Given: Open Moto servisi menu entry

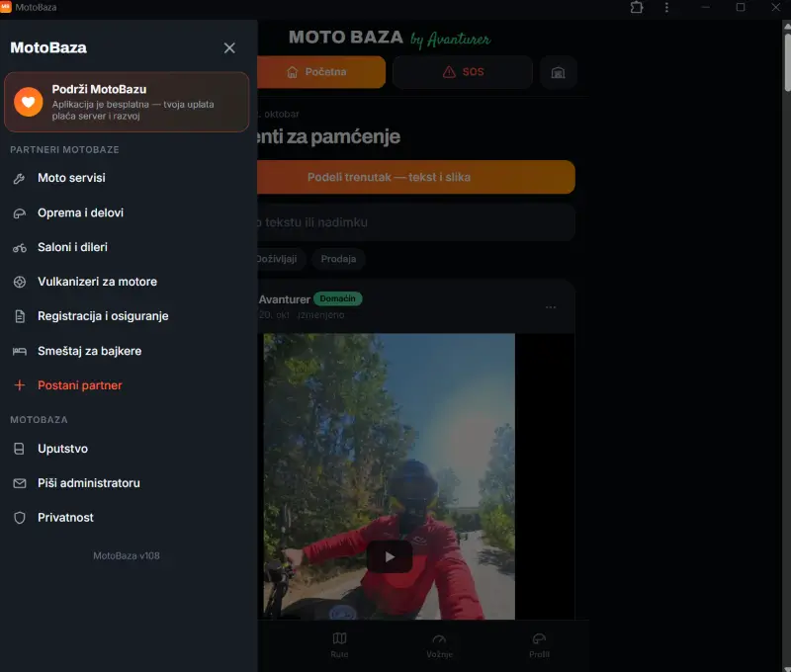Looking at the screenshot, I should (127, 178).
